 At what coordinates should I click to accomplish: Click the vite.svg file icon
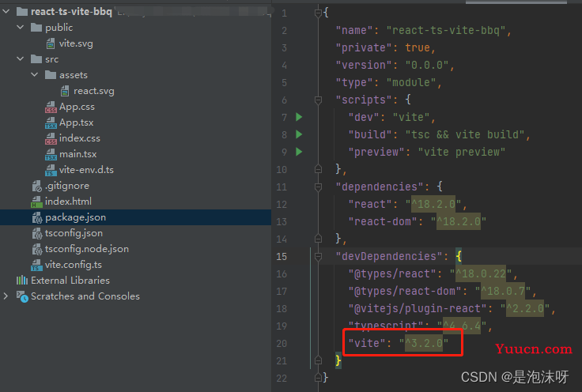click(x=51, y=43)
